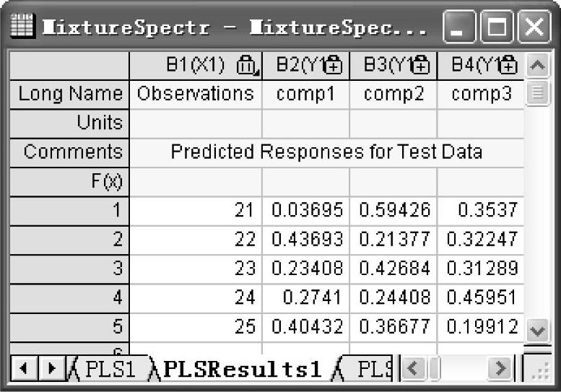Select the Long Name row header
The image size is (561, 392).
pos(69,94)
